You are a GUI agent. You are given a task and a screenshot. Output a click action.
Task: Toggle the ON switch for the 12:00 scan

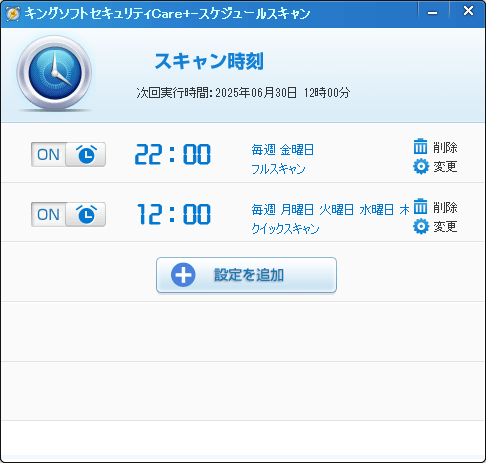pos(68,214)
